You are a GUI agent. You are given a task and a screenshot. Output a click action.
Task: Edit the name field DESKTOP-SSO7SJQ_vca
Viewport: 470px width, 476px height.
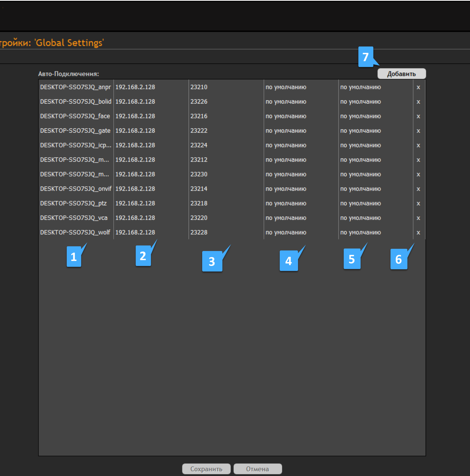(x=74, y=218)
